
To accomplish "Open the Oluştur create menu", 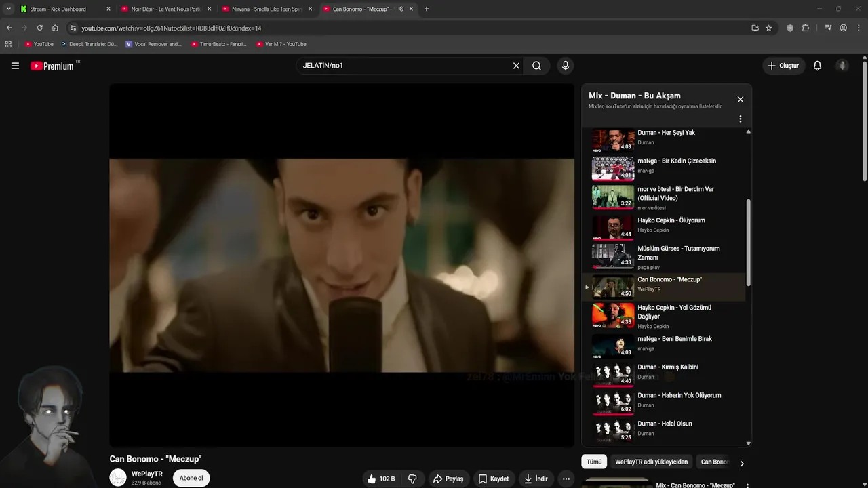I will [x=783, y=66].
